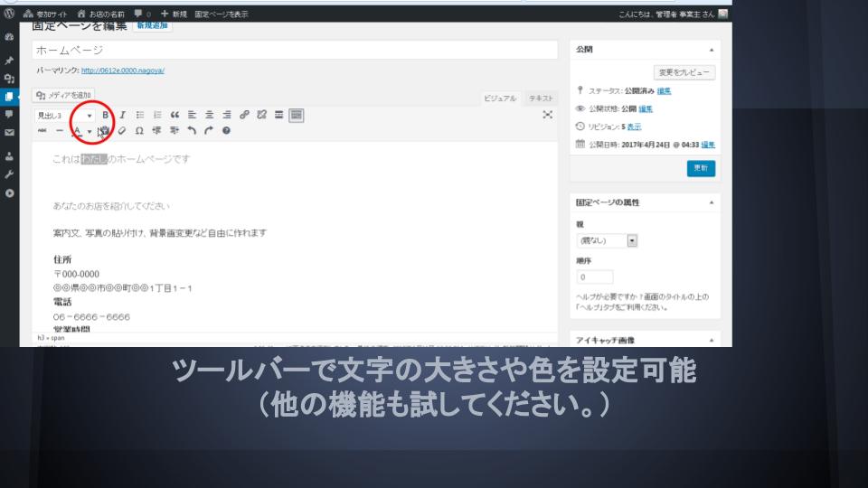
Task: Open text color picker dropdown arrow
Action: [x=89, y=131]
